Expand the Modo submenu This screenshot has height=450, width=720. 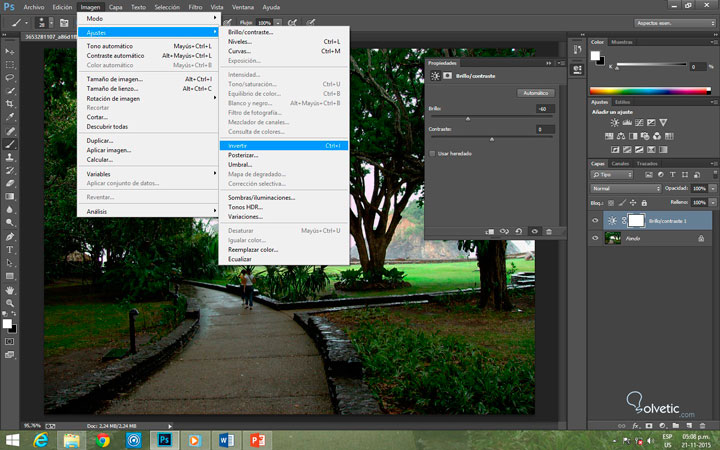pos(147,18)
